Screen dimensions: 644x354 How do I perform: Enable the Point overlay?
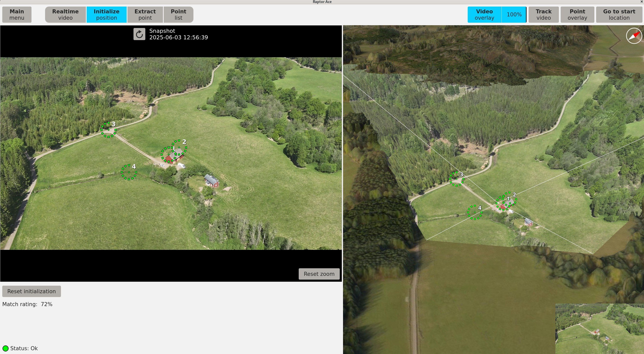coord(577,14)
